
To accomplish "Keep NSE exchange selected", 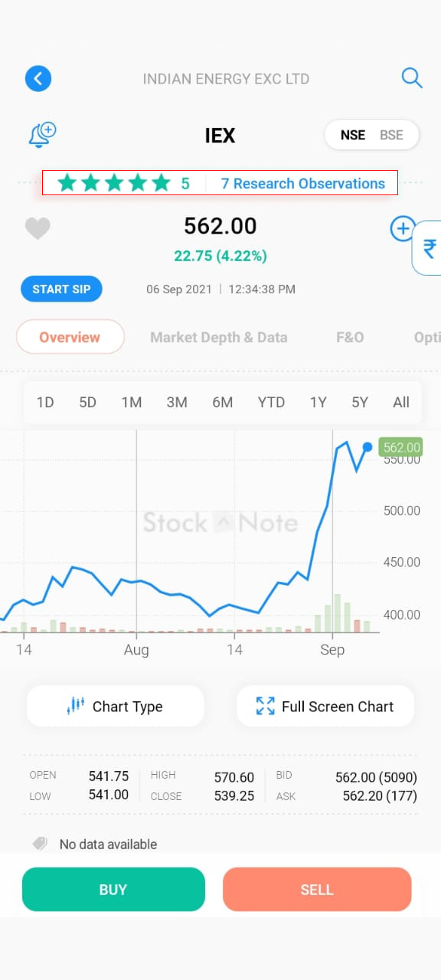I will pyautogui.click(x=353, y=135).
